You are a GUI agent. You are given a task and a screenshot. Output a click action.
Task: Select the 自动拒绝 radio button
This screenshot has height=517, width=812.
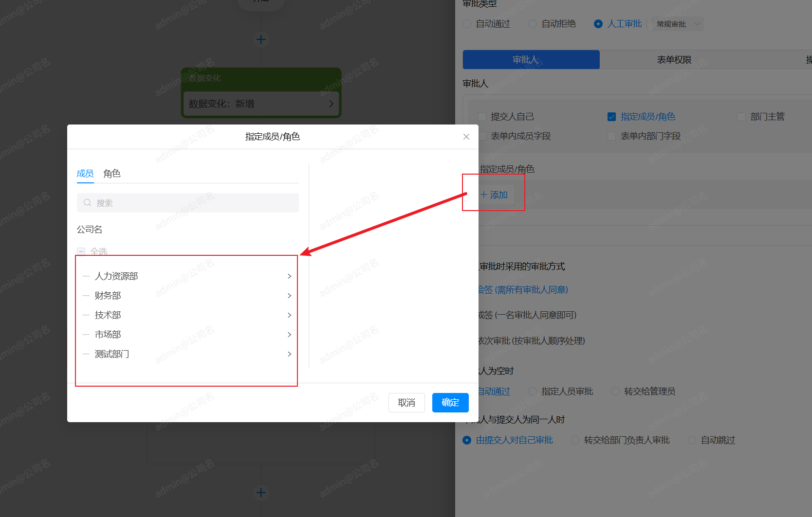point(533,24)
